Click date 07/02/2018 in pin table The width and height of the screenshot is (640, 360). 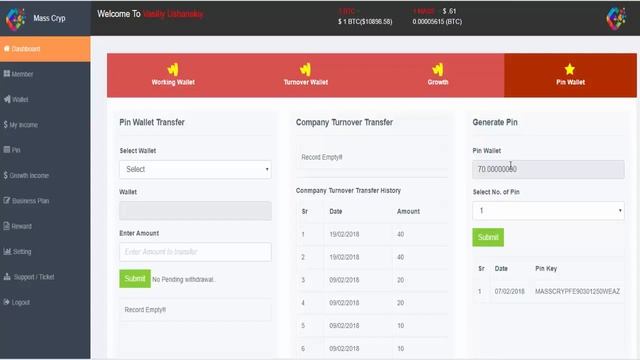tap(509, 291)
